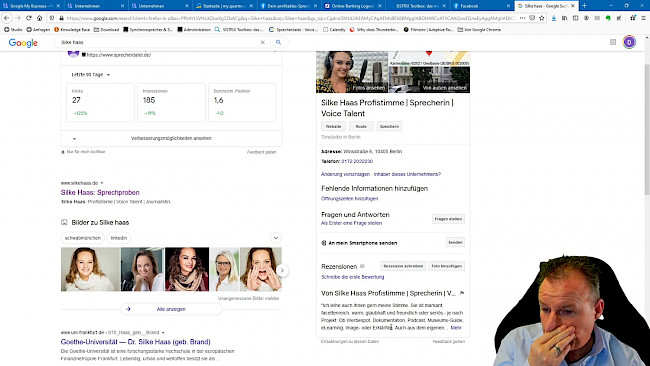Open the Firefox hamburger menu
Viewport: 650px width, 366px height.
click(x=643, y=18)
